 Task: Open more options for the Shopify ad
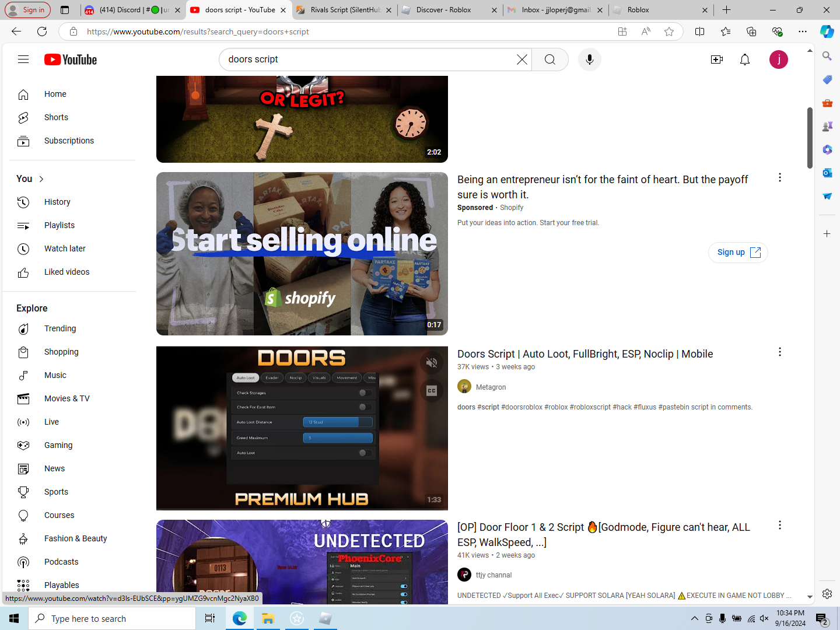coord(780,177)
